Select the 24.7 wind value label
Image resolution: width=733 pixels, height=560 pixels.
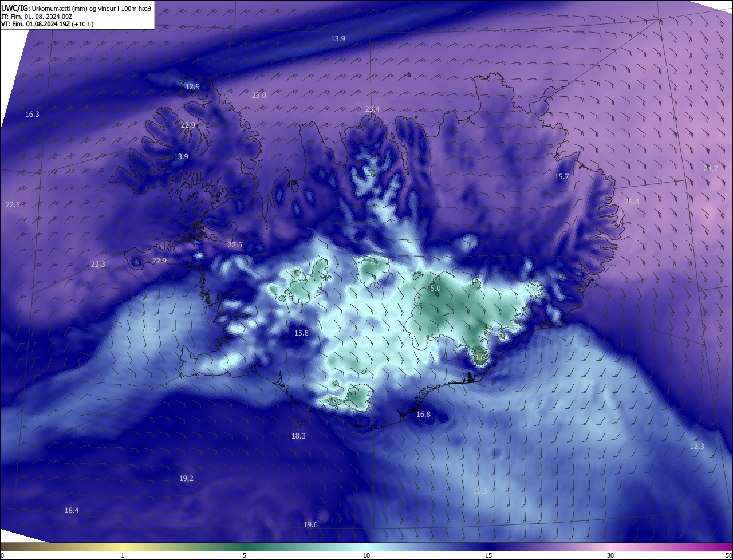click(x=710, y=168)
